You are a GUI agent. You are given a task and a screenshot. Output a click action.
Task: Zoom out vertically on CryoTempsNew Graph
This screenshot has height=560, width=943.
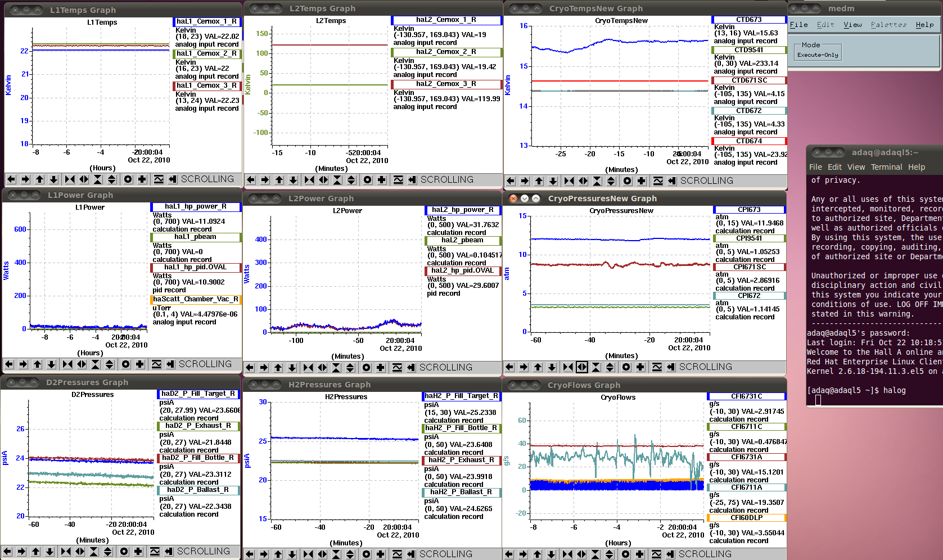611,181
